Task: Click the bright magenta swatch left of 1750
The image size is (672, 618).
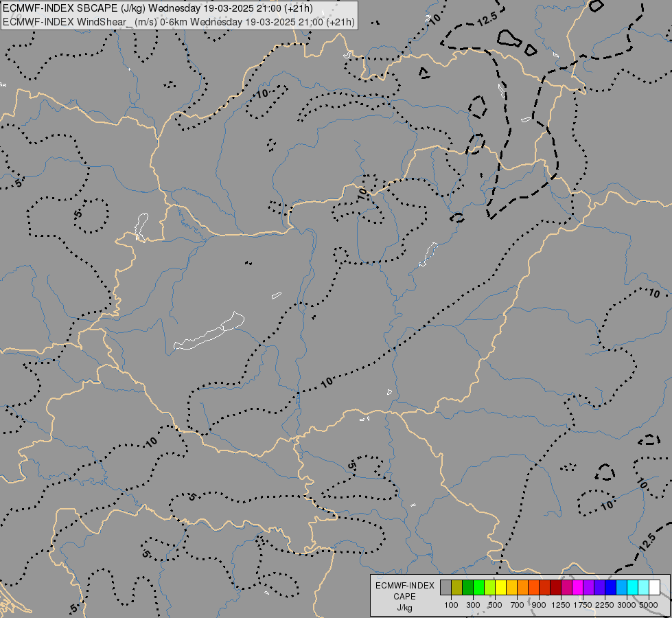Action: tap(578, 587)
